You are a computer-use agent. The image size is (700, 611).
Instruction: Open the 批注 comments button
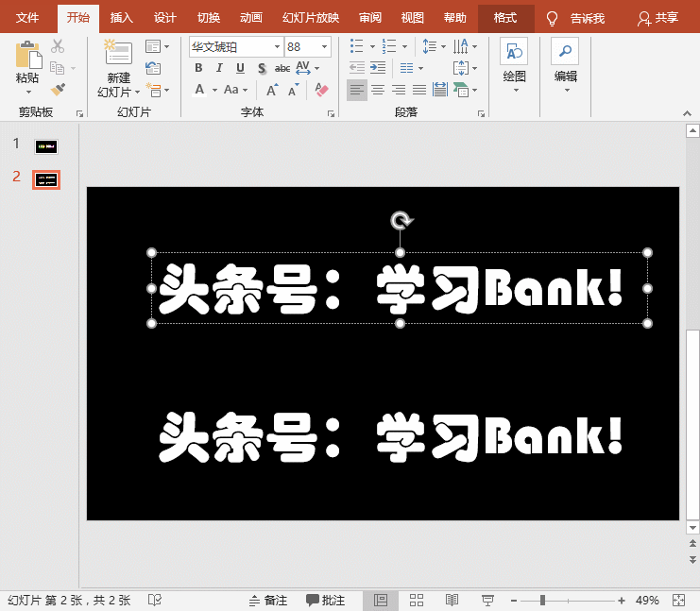[x=326, y=601]
